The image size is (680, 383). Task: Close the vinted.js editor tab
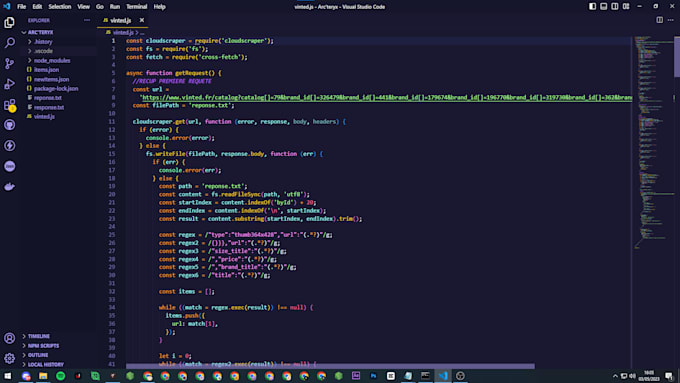coord(142,20)
